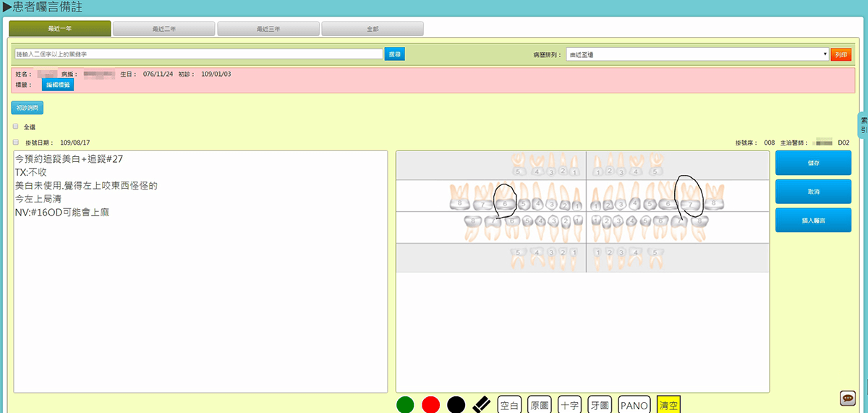Pick the red pen color

pos(431,405)
